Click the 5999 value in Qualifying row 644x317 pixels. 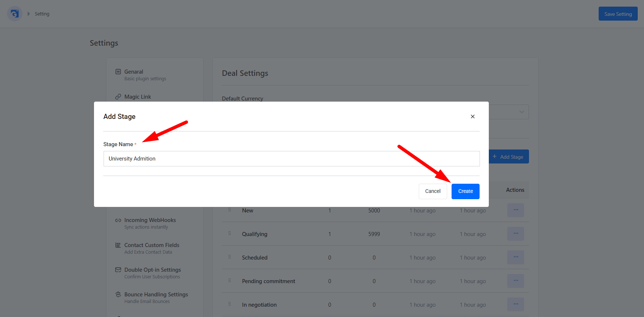(x=374, y=234)
